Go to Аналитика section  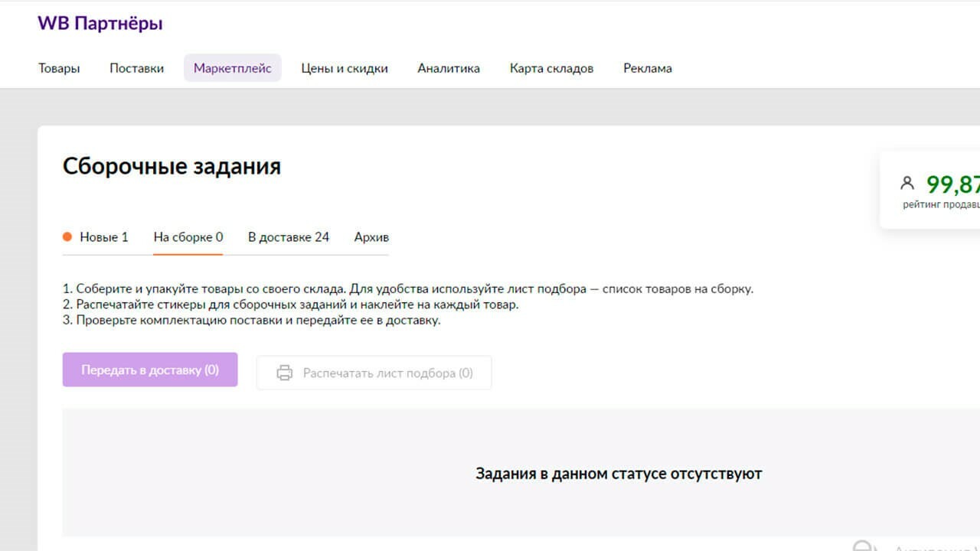tap(449, 68)
